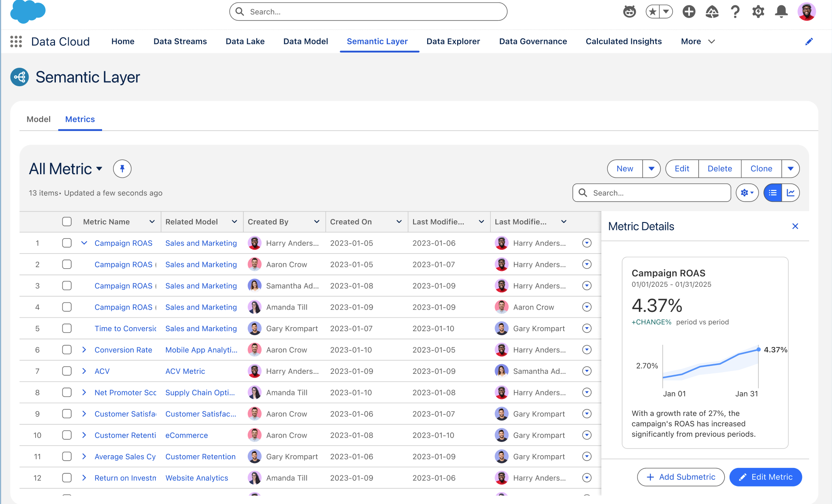Open the Setup gear icon
Screen dimensions: 832x504
(758, 12)
